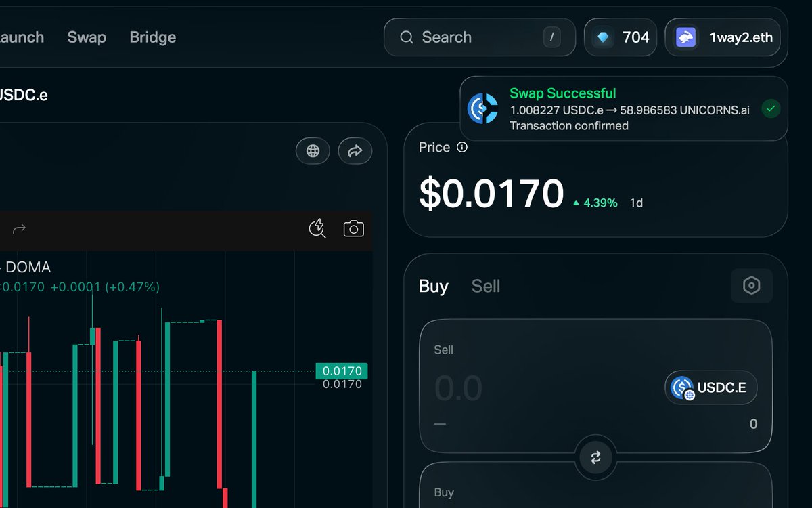This screenshot has height=508, width=812.
Task: Click the USDC.e pair heading
Action: pyautogui.click(x=22, y=95)
